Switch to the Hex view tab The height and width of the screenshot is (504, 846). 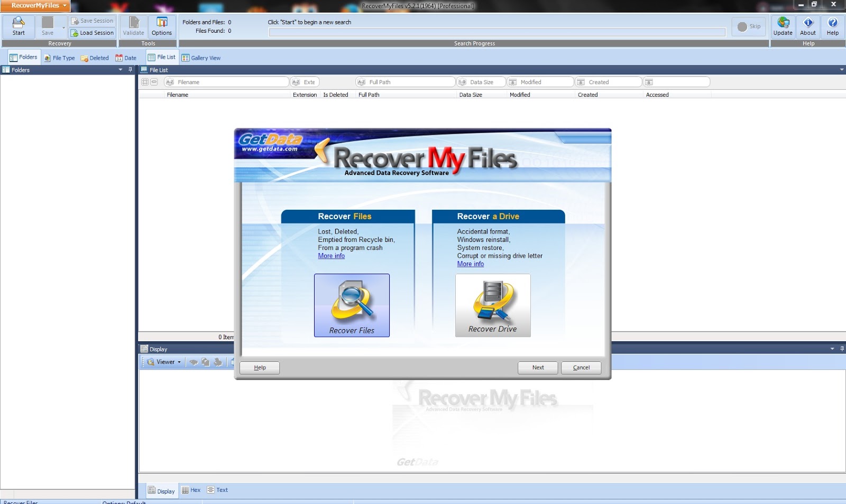pyautogui.click(x=191, y=490)
